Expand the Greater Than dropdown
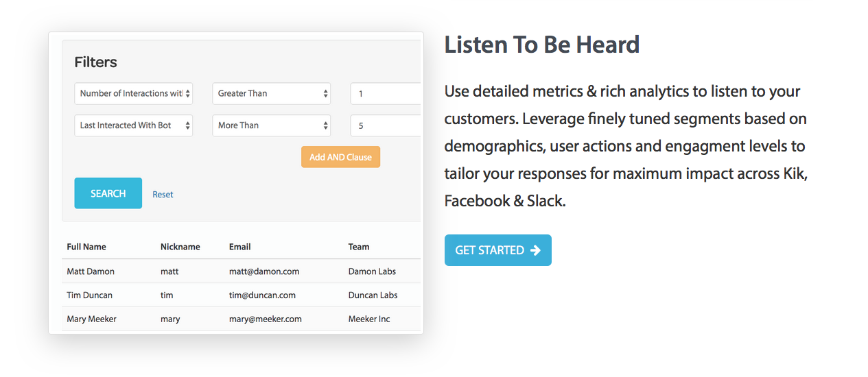The height and width of the screenshot is (377, 868). pyautogui.click(x=271, y=94)
